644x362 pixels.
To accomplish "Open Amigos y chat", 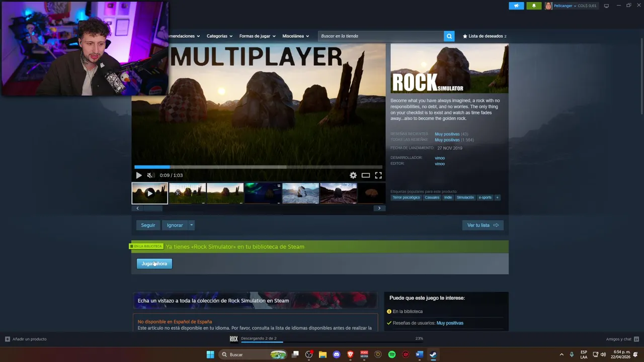I will (622, 339).
